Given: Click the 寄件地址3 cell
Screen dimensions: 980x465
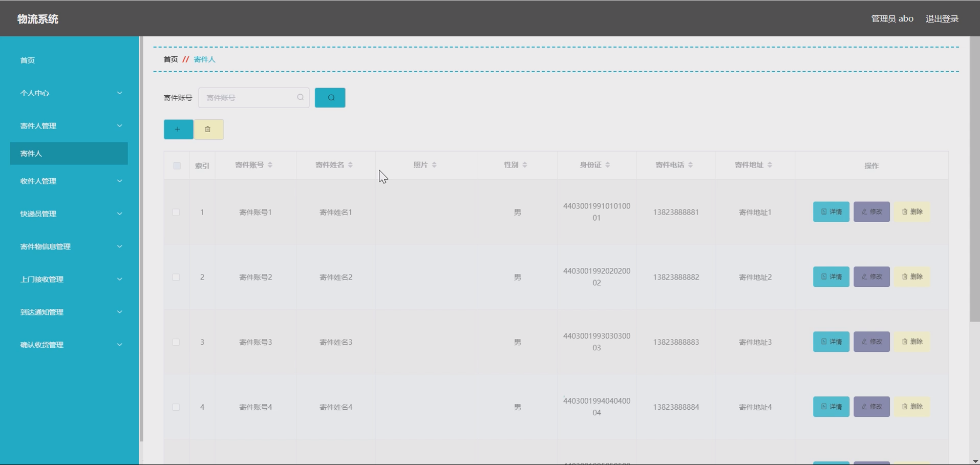Looking at the screenshot, I should click(755, 342).
